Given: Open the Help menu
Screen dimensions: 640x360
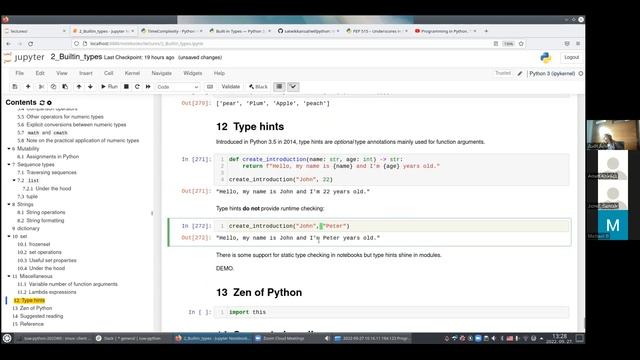Looking at the screenshot, I should (x=219, y=73).
